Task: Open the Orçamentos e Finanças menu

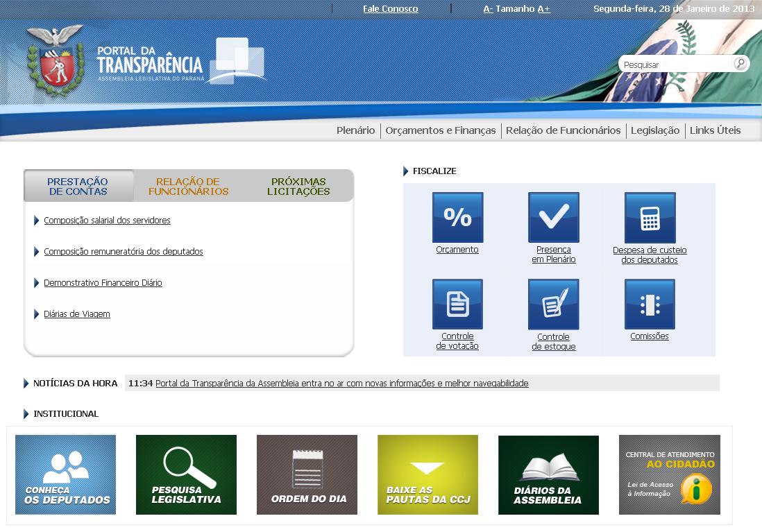Action: [x=441, y=130]
